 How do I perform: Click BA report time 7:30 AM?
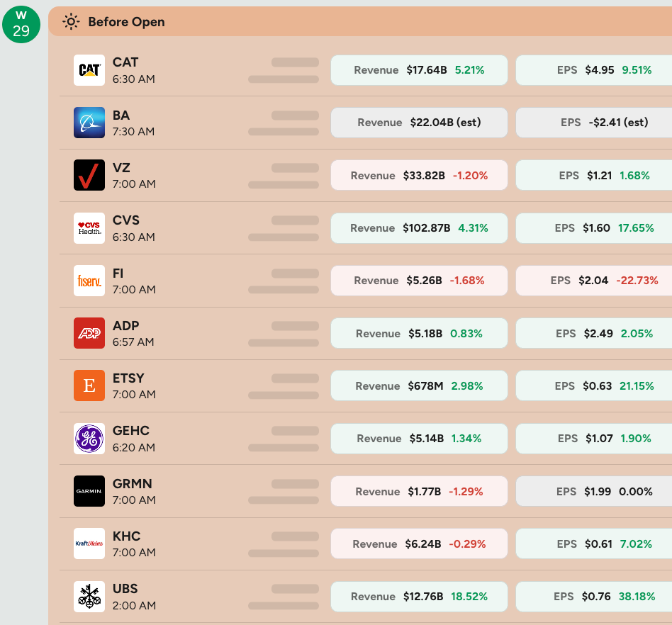click(x=134, y=132)
